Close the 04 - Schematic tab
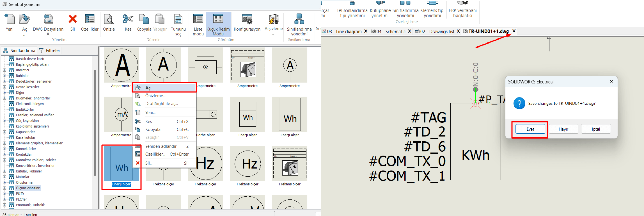644x216 pixels. [409, 31]
